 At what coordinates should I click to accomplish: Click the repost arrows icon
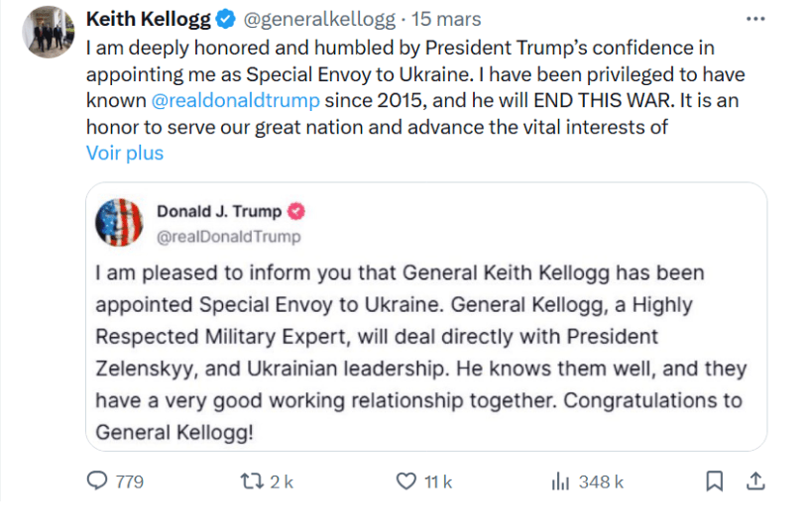tap(252, 481)
